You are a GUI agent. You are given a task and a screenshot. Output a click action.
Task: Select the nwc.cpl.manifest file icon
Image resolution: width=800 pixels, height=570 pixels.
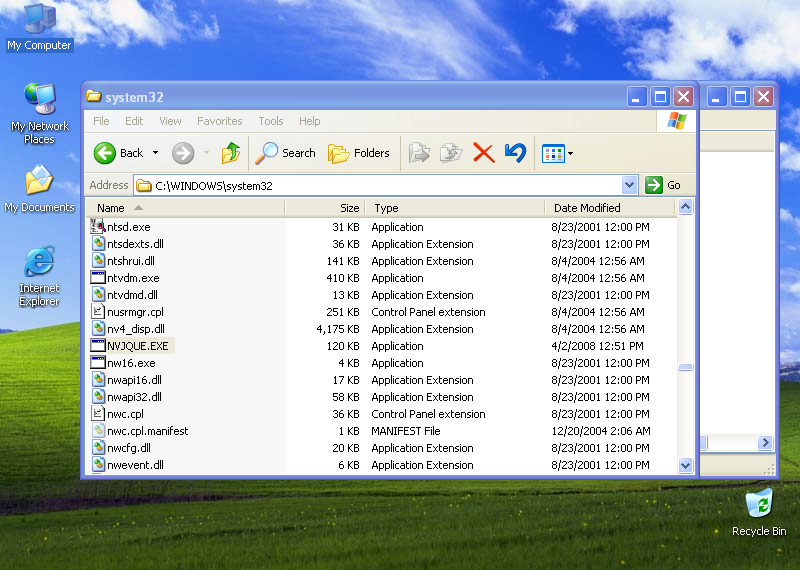point(98,431)
